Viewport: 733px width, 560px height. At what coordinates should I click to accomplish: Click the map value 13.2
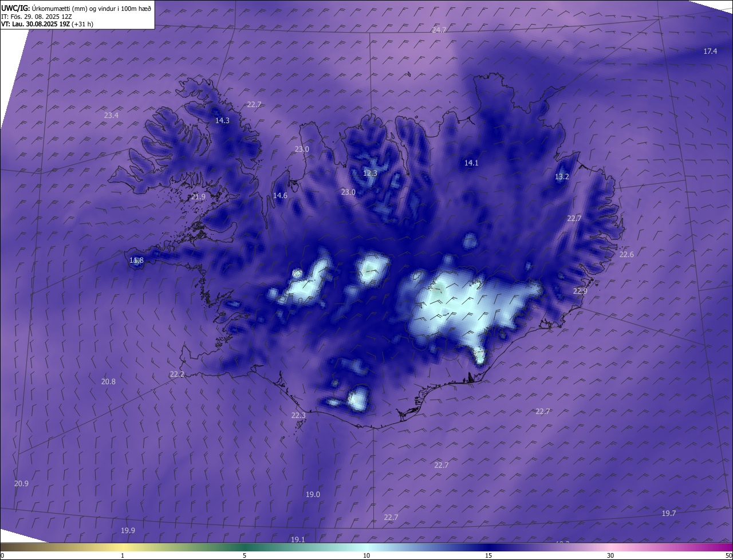coord(562,177)
